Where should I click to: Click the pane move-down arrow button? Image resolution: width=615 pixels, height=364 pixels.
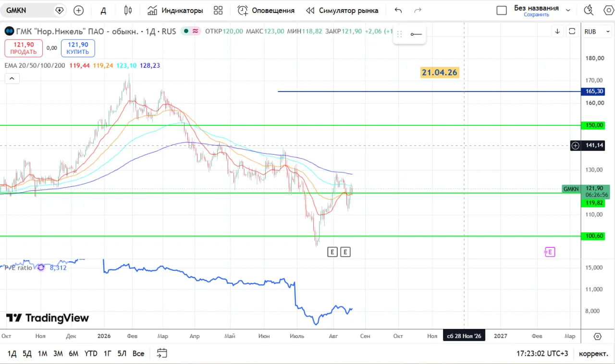(557, 31)
